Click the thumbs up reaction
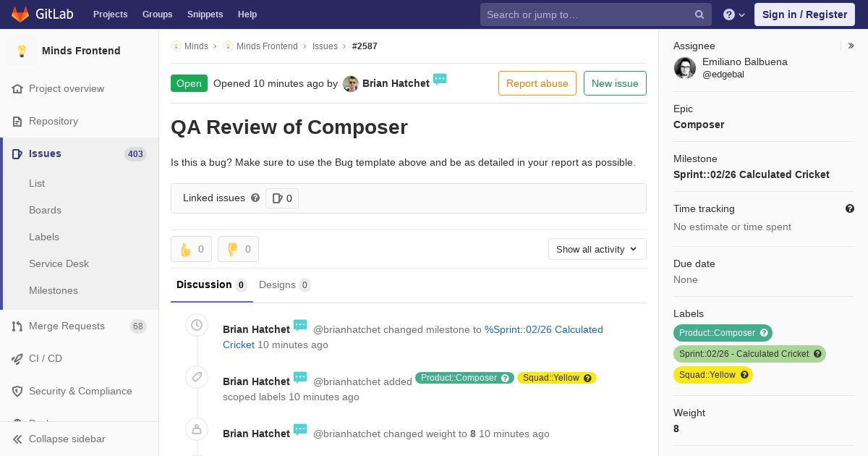Screen dimensions: 868x456 point(192,249)
